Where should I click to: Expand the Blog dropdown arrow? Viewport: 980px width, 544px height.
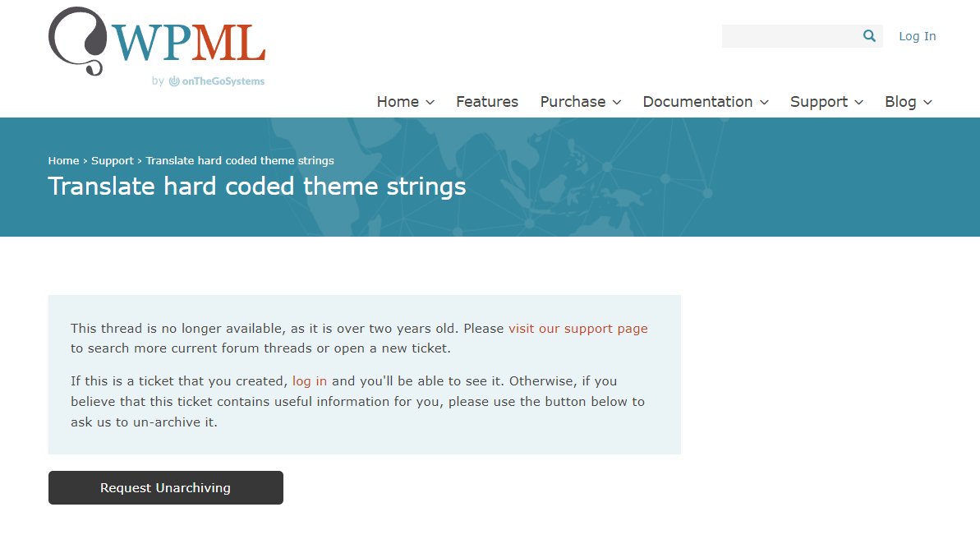pyautogui.click(x=928, y=103)
